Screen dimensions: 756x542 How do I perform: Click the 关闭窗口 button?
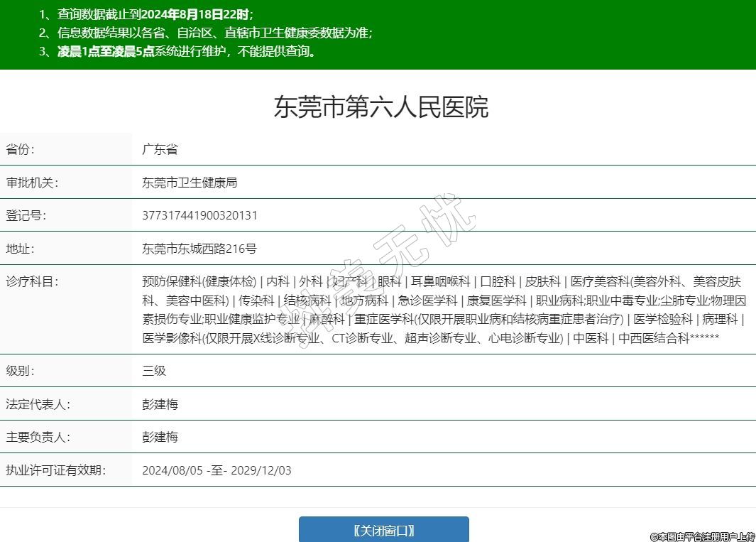coord(383,530)
